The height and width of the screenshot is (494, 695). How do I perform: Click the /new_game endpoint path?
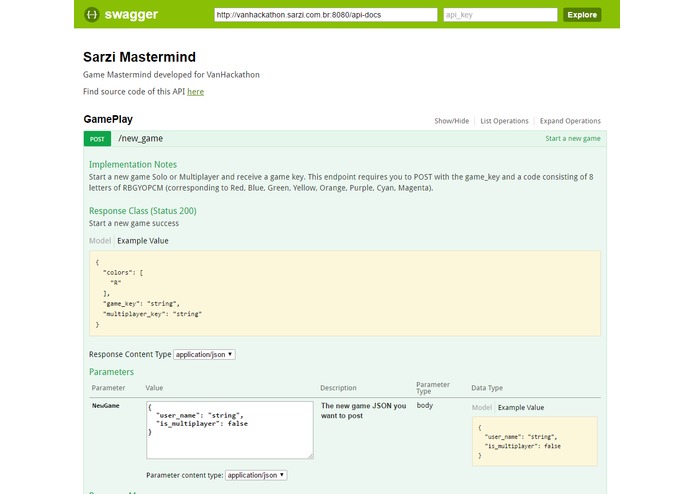(x=141, y=139)
